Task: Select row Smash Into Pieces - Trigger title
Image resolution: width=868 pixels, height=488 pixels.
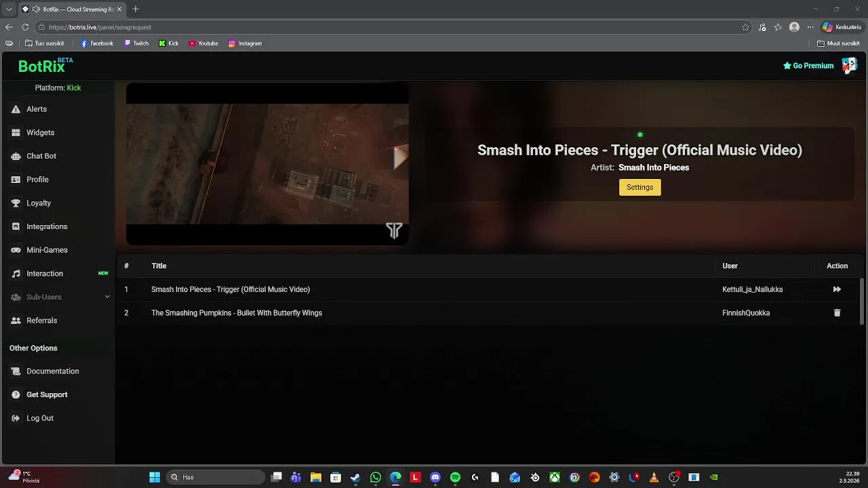Action: pyautogui.click(x=231, y=289)
